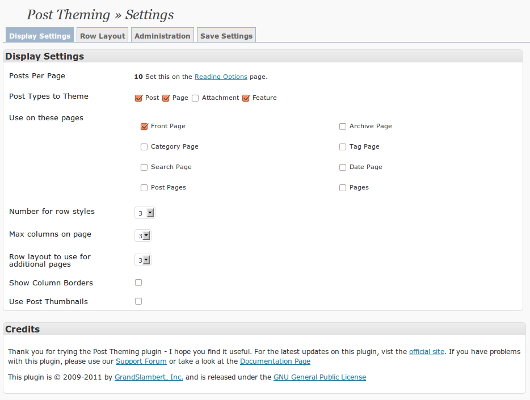Uncheck the Feature post type checkbox
Image resolution: width=530 pixels, height=400 pixels.
tap(246, 98)
